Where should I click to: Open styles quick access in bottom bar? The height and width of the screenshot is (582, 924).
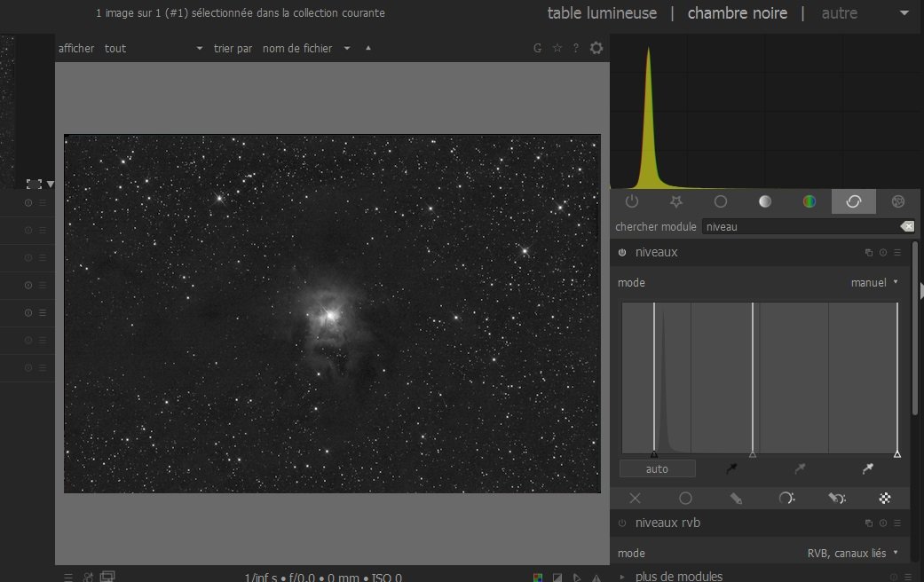point(88,578)
